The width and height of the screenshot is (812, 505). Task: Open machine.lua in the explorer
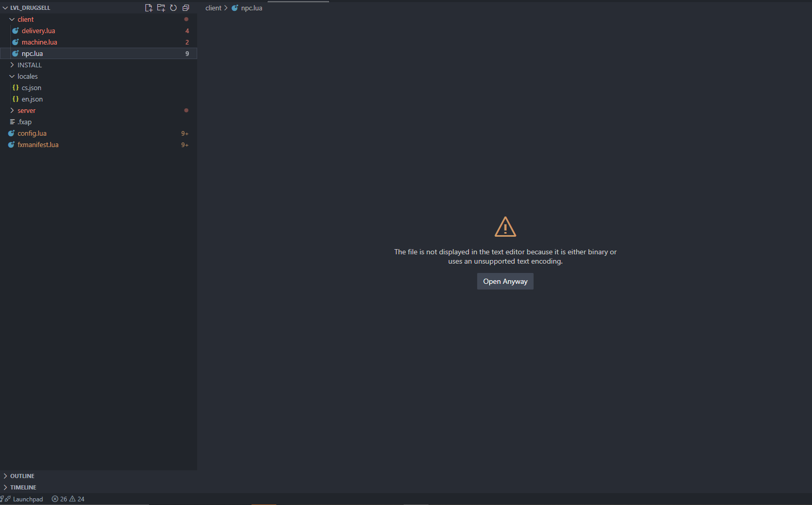(98, 42)
